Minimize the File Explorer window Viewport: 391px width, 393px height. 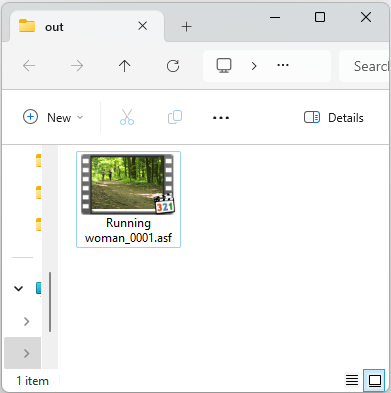[275, 17]
